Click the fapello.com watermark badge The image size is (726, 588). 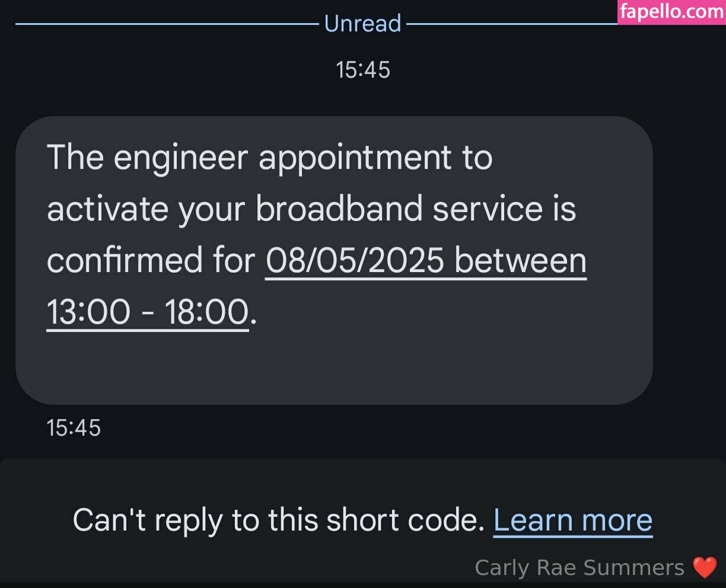click(671, 11)
